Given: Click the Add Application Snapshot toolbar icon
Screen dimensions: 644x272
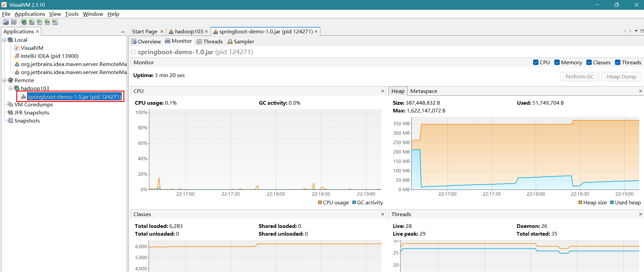Looking at the screenshot, I should tap(55, 22).
